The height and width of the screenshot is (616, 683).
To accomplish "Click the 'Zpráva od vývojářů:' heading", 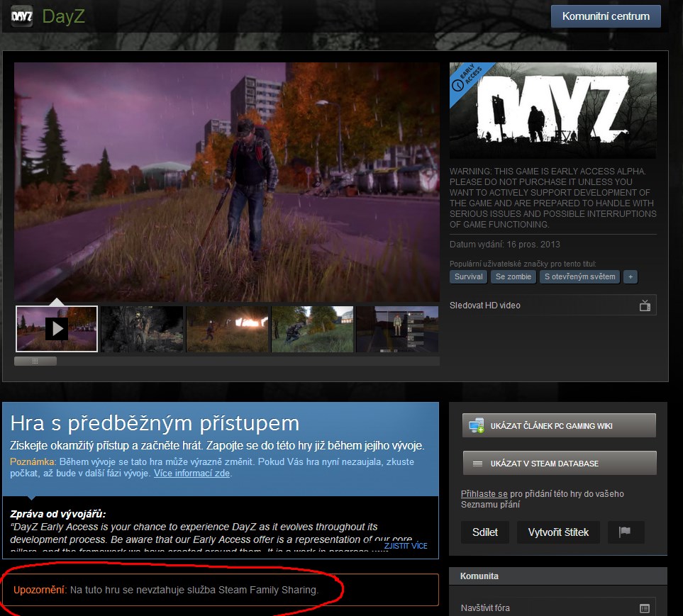I will tap(58, 514).
